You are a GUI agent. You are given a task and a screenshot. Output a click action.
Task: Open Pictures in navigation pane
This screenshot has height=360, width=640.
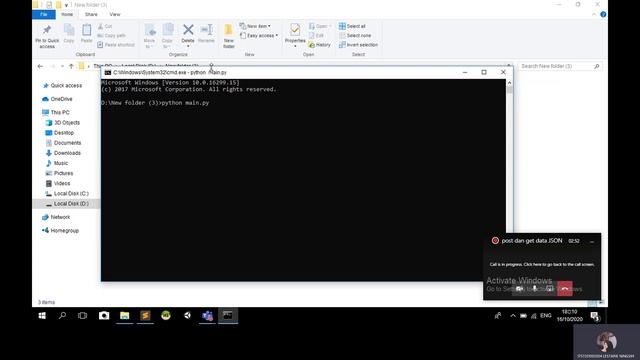(x=59, y=173)
